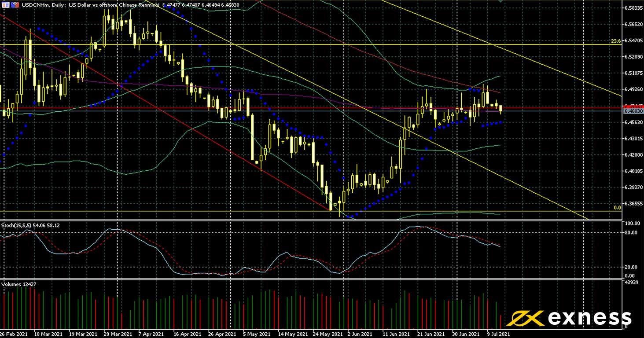Select the Volumes 12427 indicator label
The width and height of the screenshot is (644, 338).
click(18, 284)
